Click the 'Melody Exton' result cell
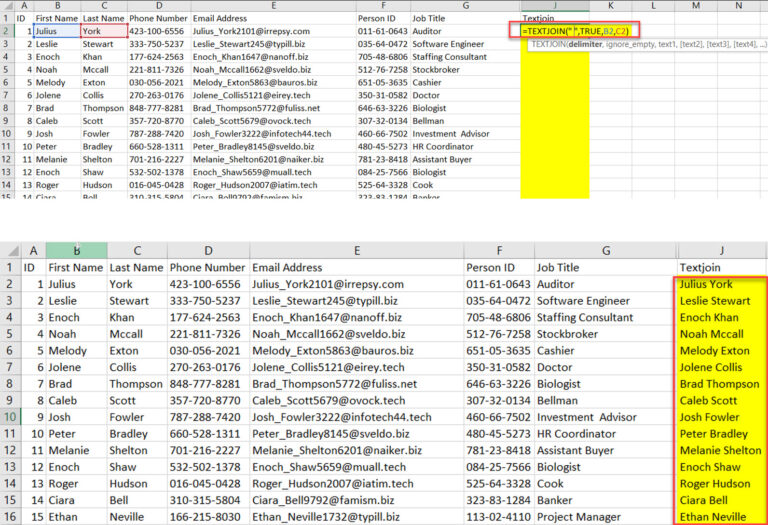 [720, 351]
